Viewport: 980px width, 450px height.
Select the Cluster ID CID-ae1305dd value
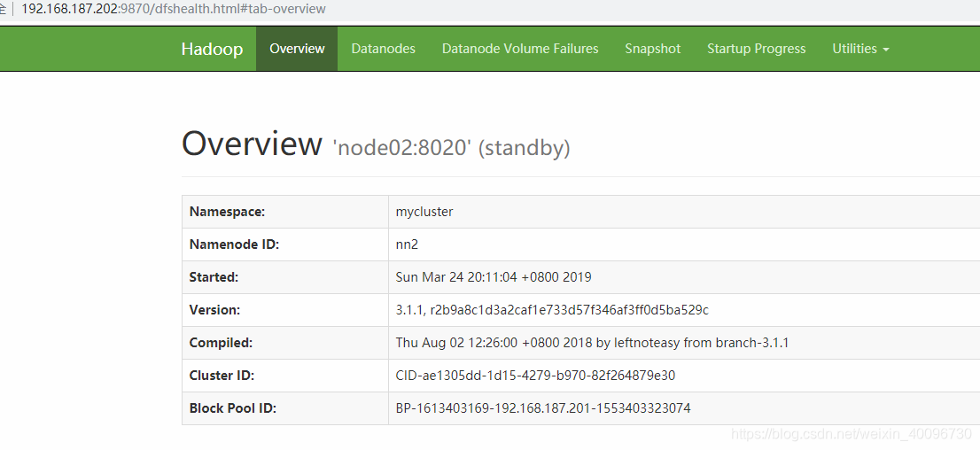pyautogui.click(x=535, y=376)
